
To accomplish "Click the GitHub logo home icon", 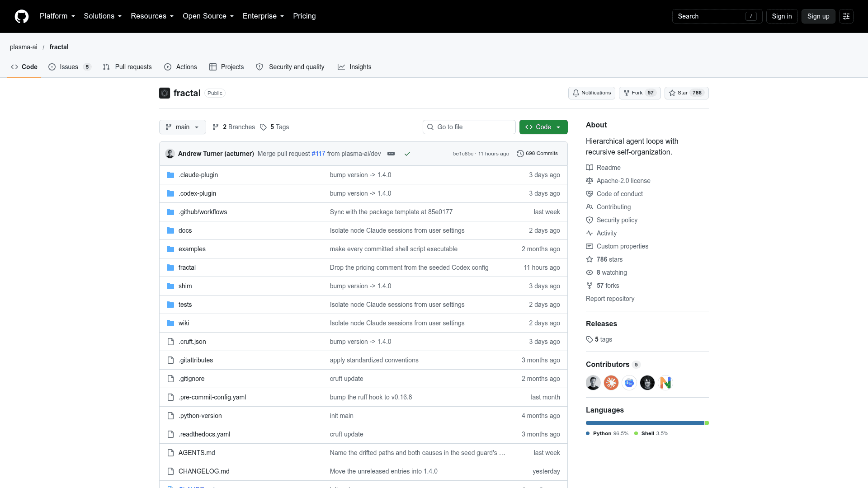I will tap(22, 16).
